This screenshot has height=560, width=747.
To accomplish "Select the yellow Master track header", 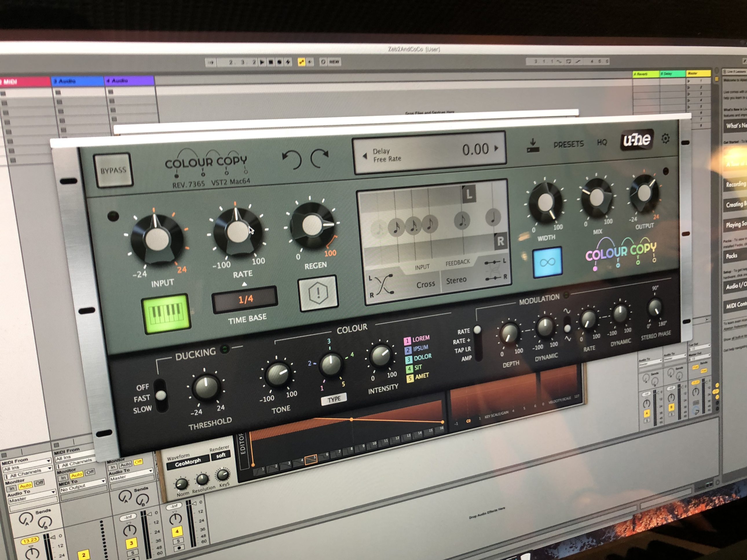I will pos(698,73).
